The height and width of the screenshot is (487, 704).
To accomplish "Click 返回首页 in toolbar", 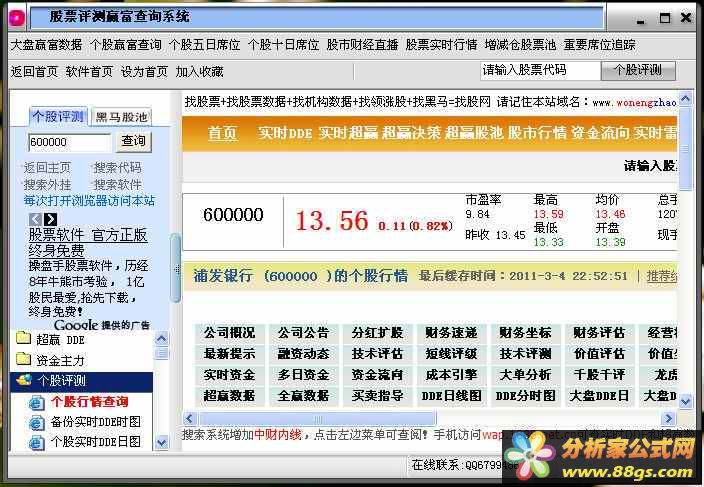I will point(35,72).
